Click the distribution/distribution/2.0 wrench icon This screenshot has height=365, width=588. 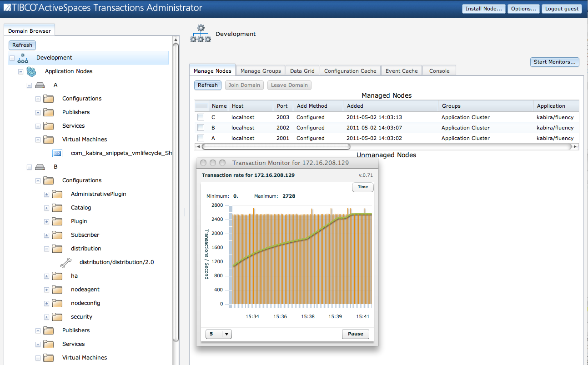click(66, 262)
